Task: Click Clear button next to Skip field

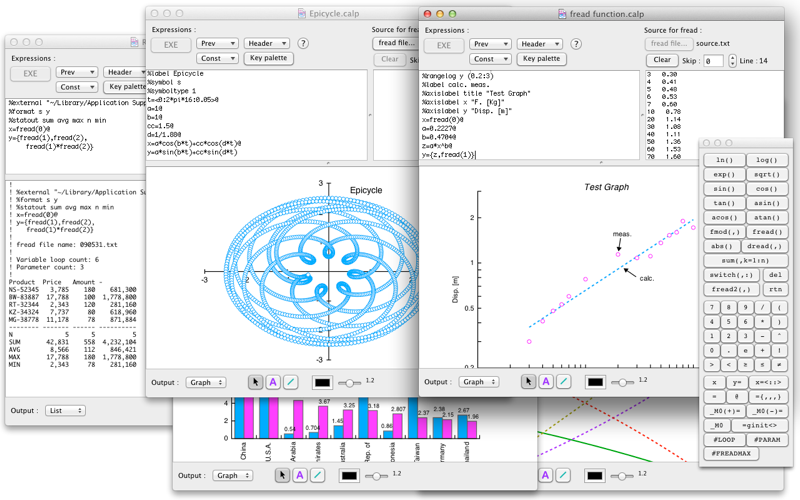Action: coord(662,60)
